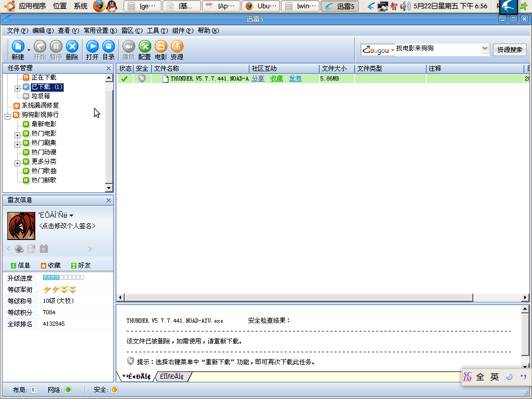
Task: Click the 发布 publish link
Action: (x=295, y=78)
